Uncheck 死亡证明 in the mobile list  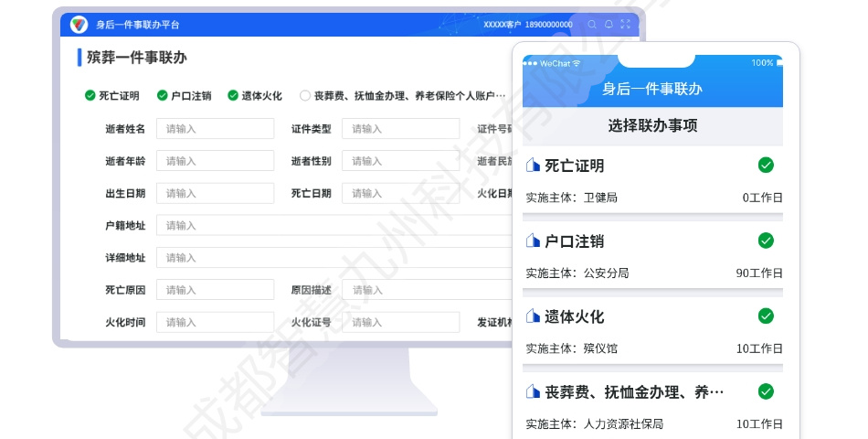coord(766,166)
